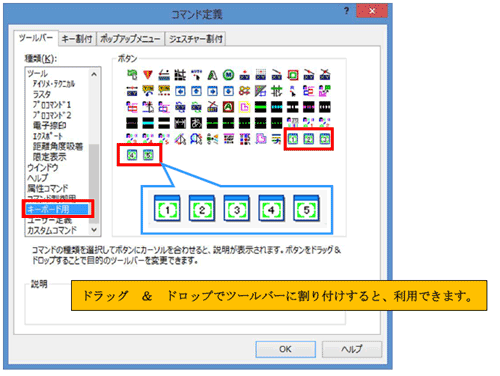
Task: Click the ヘルプ button at dialog bottom
Action: coord(352,349)
